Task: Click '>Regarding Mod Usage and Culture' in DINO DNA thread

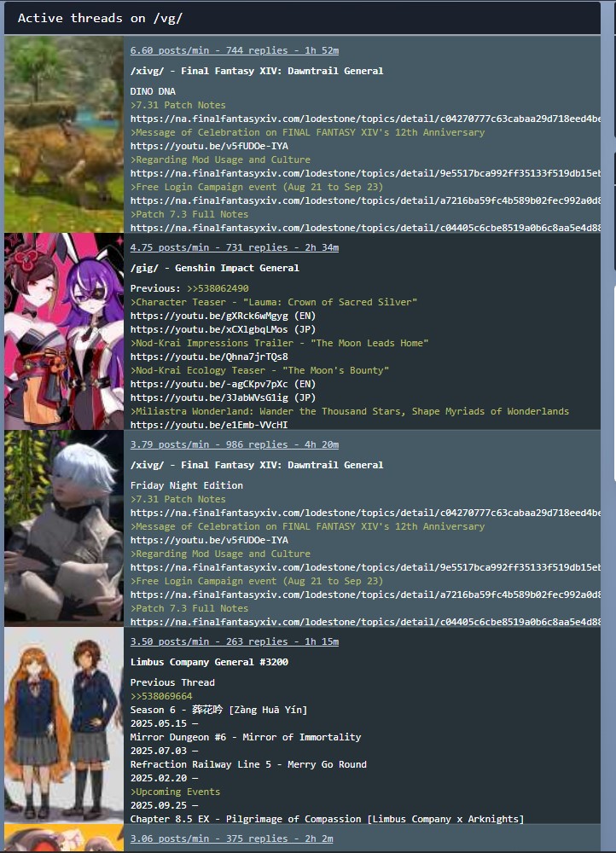Action: pos(220,160)
